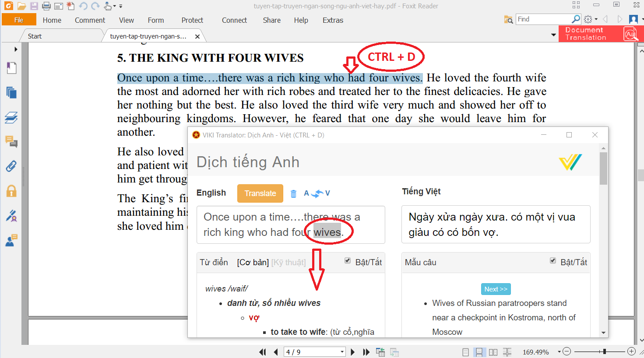Click the Next >> button under Mẫu câu
Image resolution: width=644 pixels, height=358 pixels.
click(496, 289)
